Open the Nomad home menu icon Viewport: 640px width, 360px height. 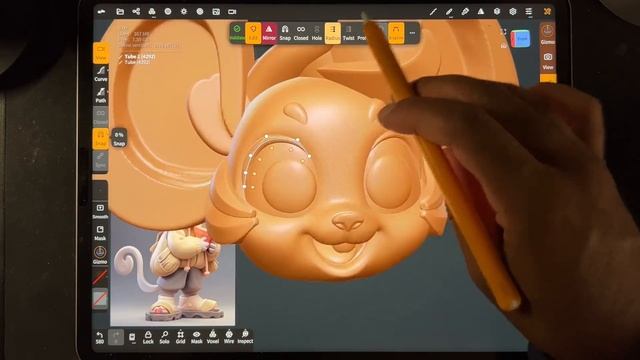coord(101,12)
